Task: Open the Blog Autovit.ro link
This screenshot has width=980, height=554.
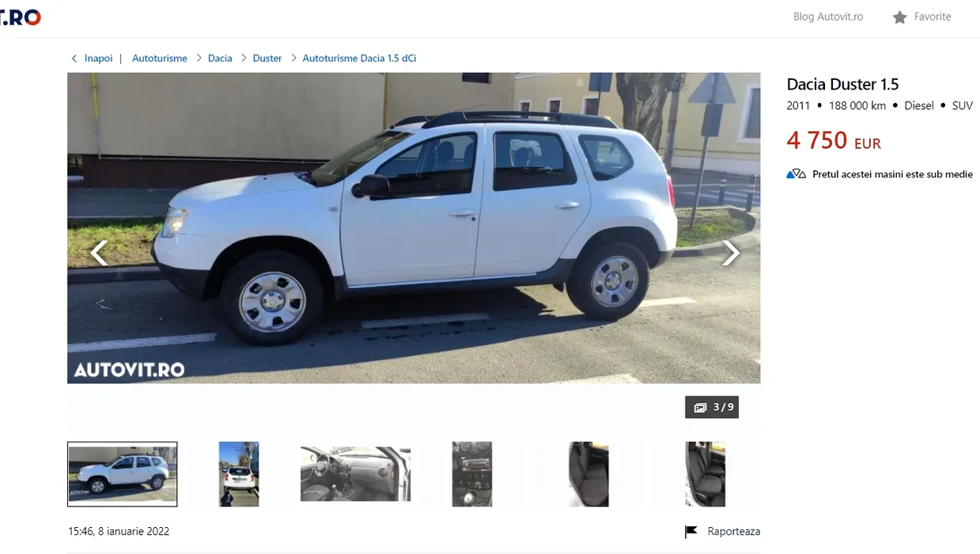Action: [828, 17]
